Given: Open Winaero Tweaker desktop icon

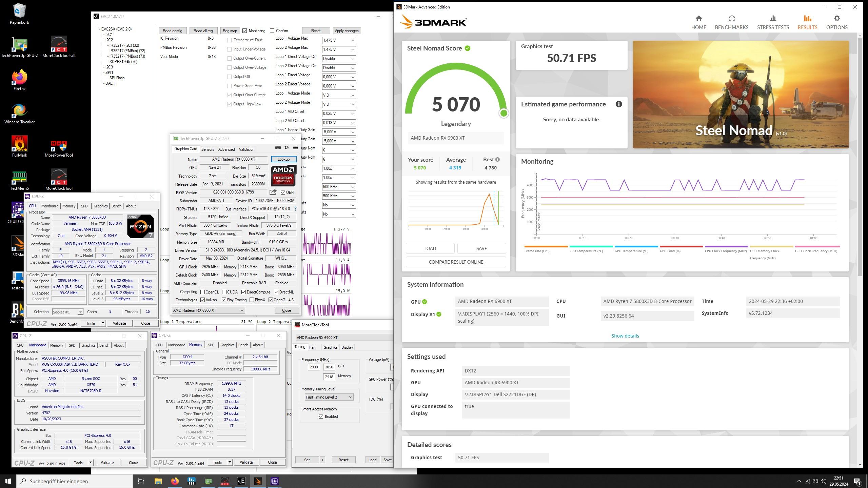Looking at the screenshot, I should click(19, 113).
